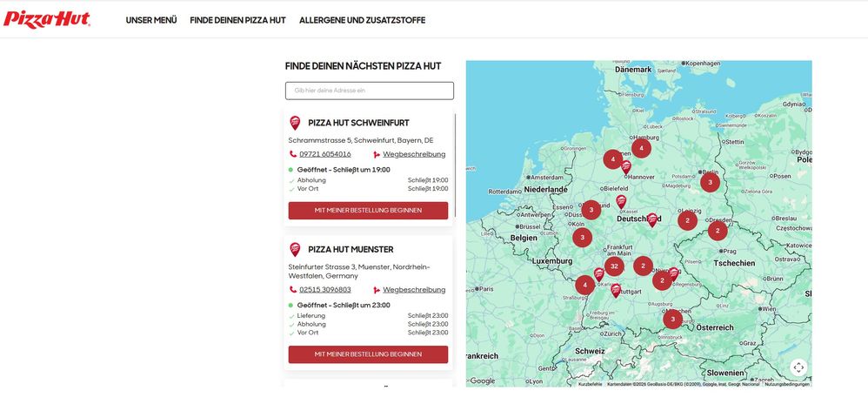Viewport: 868px width, 404px height.
Task: Open the 4 cluster near Hamburg
Action: coord(641,148)
